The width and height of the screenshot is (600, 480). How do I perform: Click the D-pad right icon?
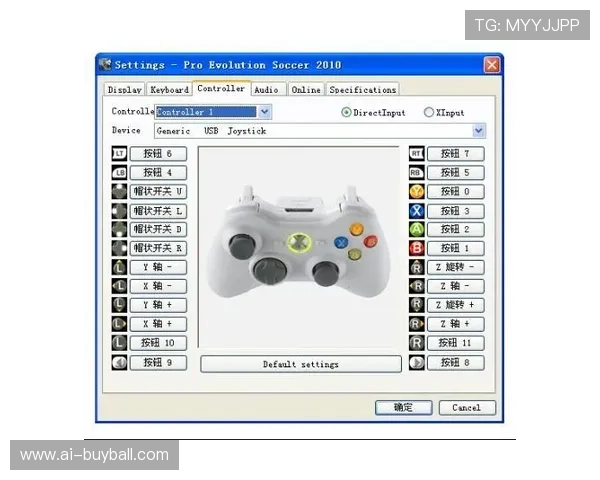119,248
